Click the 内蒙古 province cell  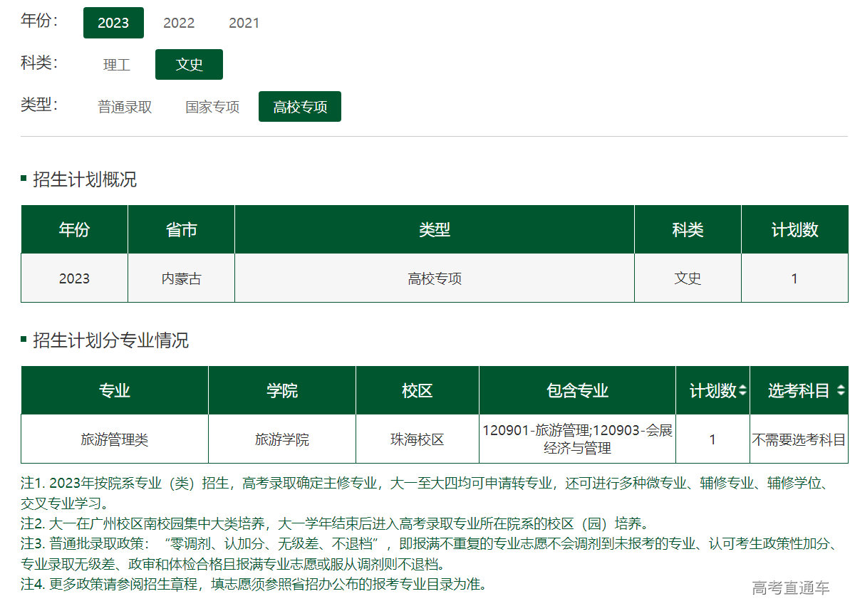(181, 278)
